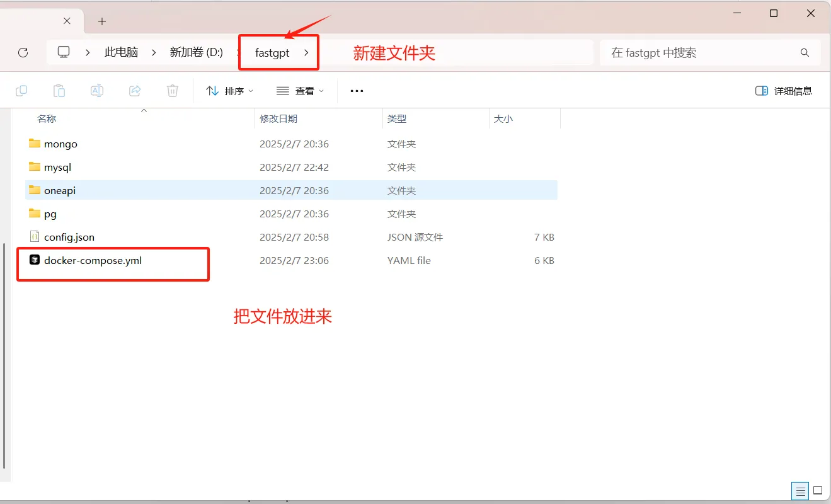Click the Copy icon in the toolbar

coord(21,91)
